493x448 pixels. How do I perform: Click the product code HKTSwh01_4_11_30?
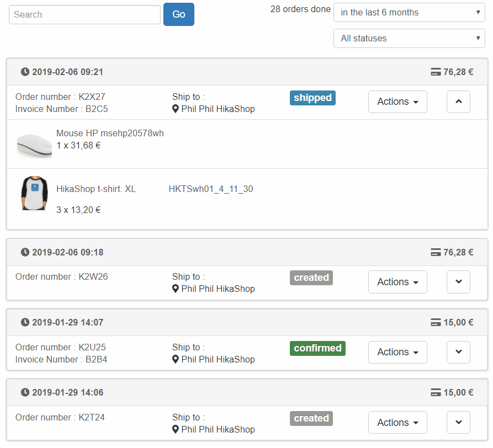point(211,189)
